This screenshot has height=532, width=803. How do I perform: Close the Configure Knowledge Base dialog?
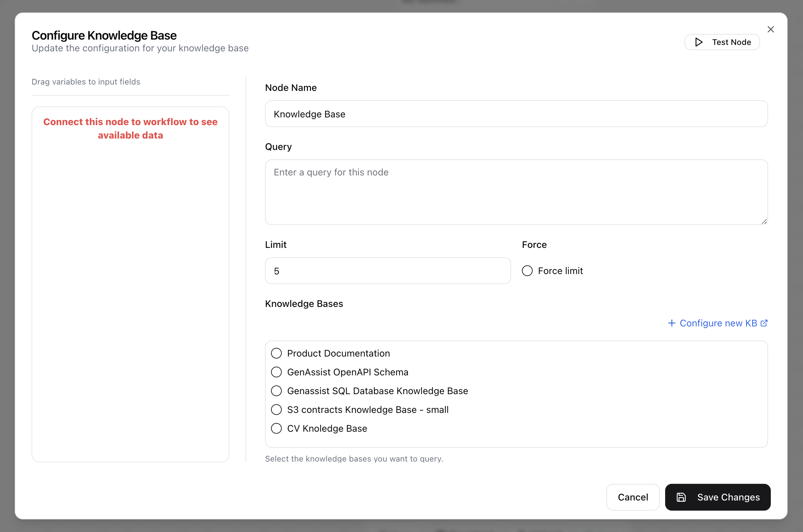click(x=770, y=30)
